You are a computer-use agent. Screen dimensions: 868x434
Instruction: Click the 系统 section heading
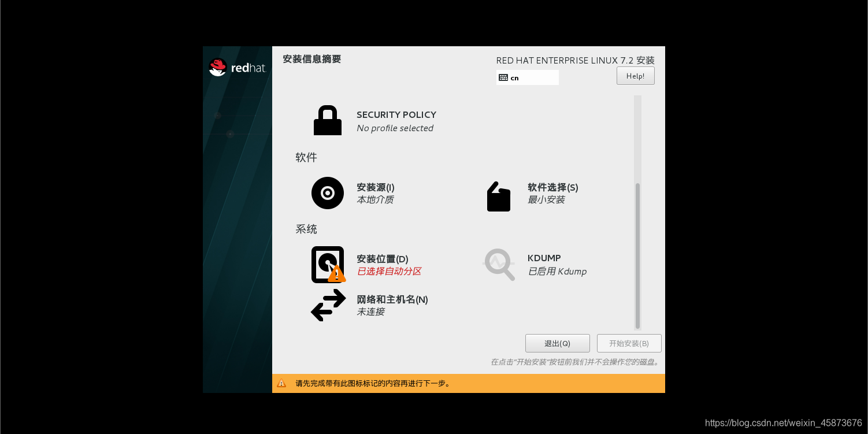[x=306, y=229]
